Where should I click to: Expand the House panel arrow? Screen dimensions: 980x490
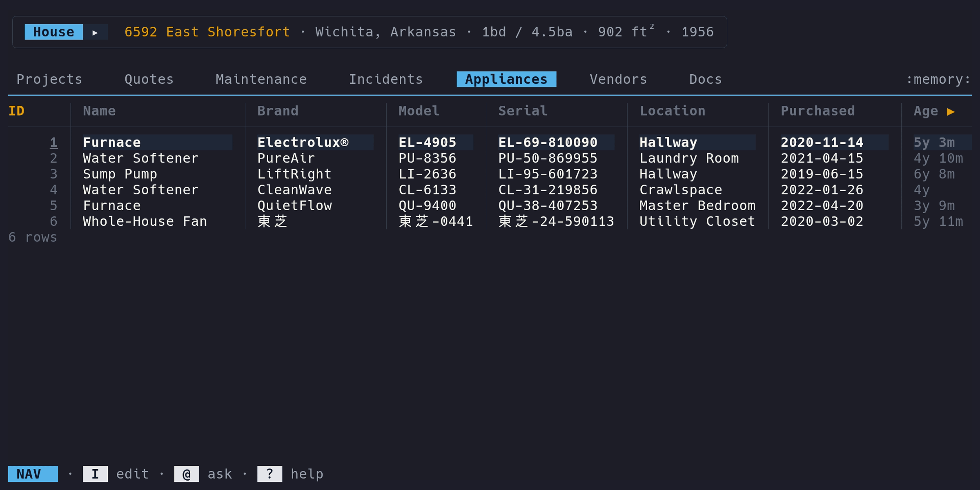(x=95, y=32)
